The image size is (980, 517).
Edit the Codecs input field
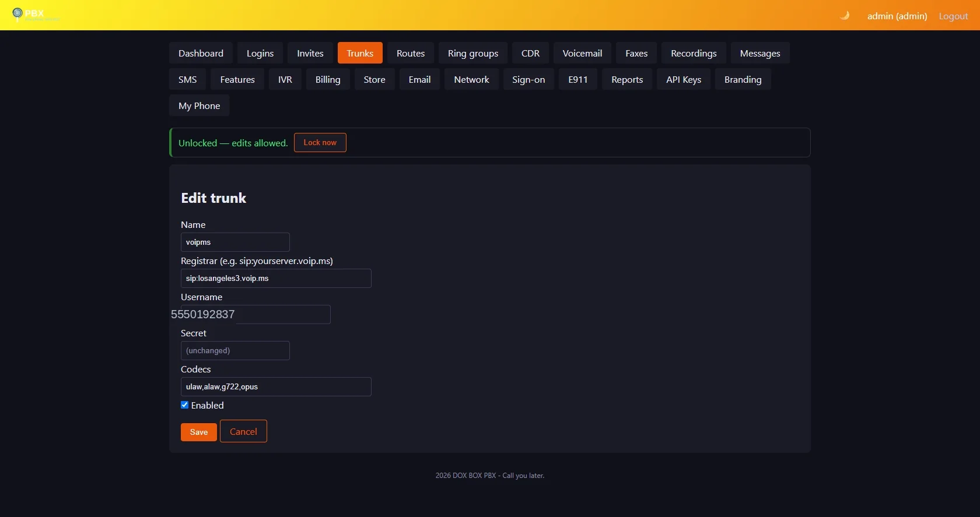276,386
